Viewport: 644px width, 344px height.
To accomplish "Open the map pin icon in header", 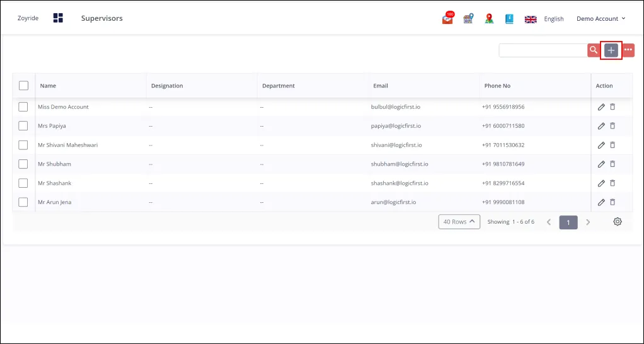I will 489,18.
